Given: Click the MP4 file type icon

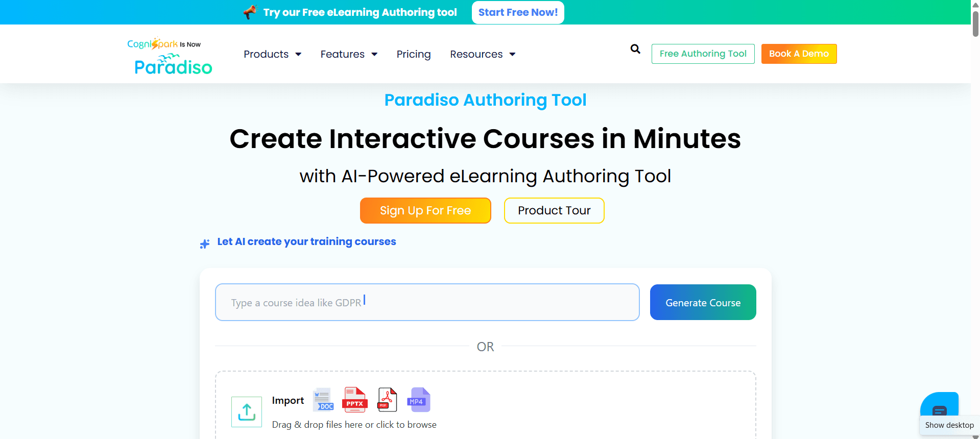Looking at the screenshot, I should (x=418, y=399).
